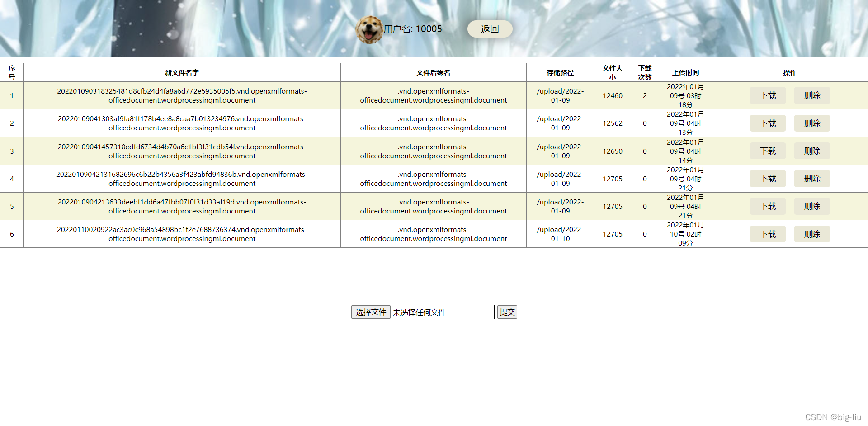The height and width of the screenshot is (426, 868).
Task: Click the 新文件名字 column header
Action: click(x=182, y=72)
